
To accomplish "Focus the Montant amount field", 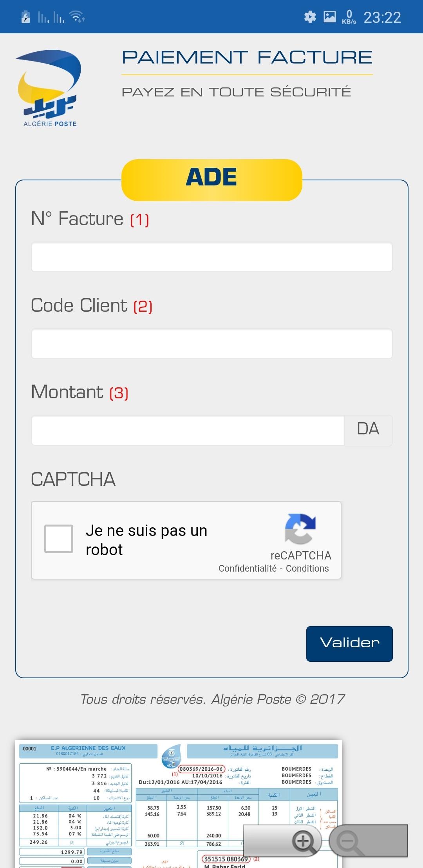I will (188, 430).
